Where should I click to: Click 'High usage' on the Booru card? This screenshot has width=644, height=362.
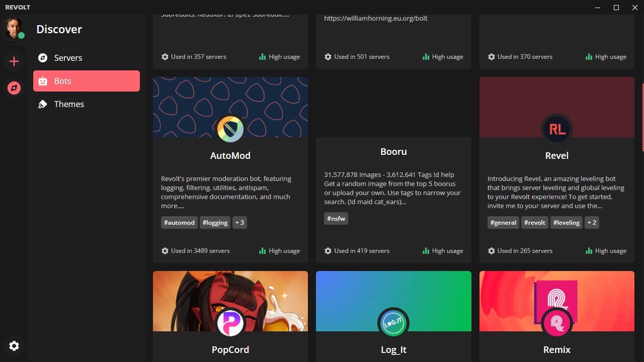coord(448,251)
